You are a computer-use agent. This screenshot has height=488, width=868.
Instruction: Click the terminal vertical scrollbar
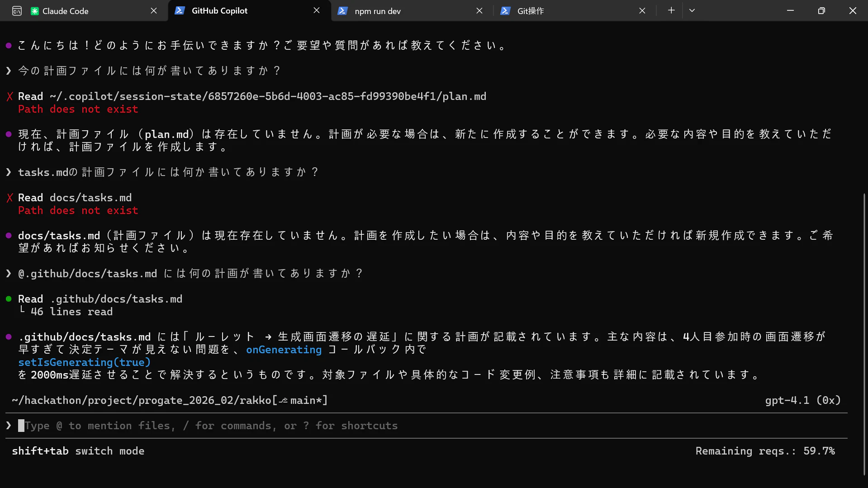tap(864, 334)
